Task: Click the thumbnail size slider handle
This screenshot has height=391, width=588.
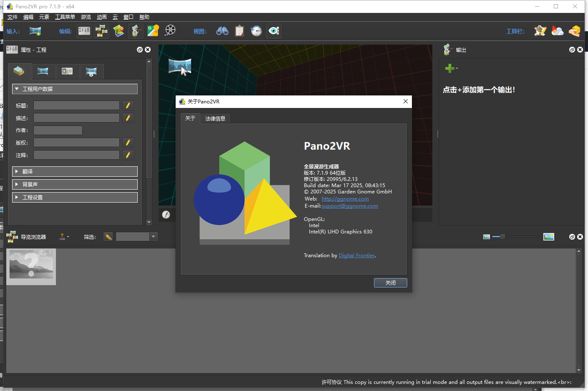Action: 502,237
